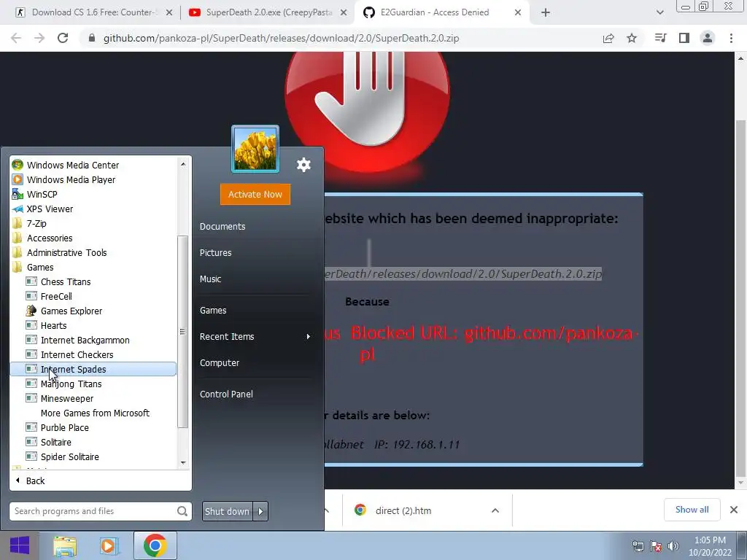The width and height of the screenshot is (747, 560).
Task: Launch Purble Place game
Action: pyautogui.click(x=64, y=427)
